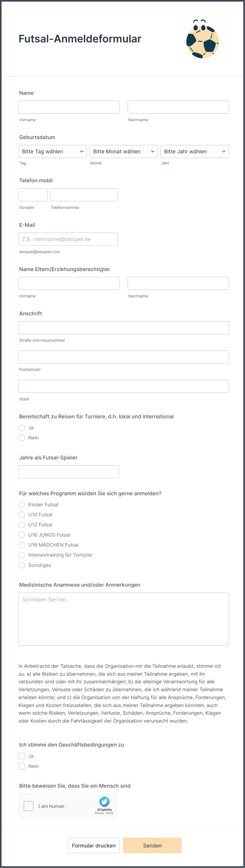This screenshot has width=245, height=868.
Task: Tick the 'I am human' captcha box
Action: click(29, 806)
